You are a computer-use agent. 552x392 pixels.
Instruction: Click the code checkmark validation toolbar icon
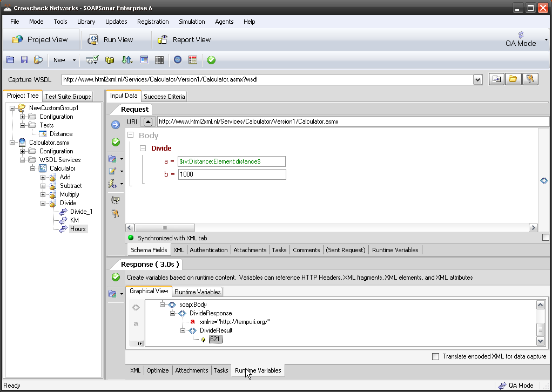pyautogui.click(x=92, y=60)
